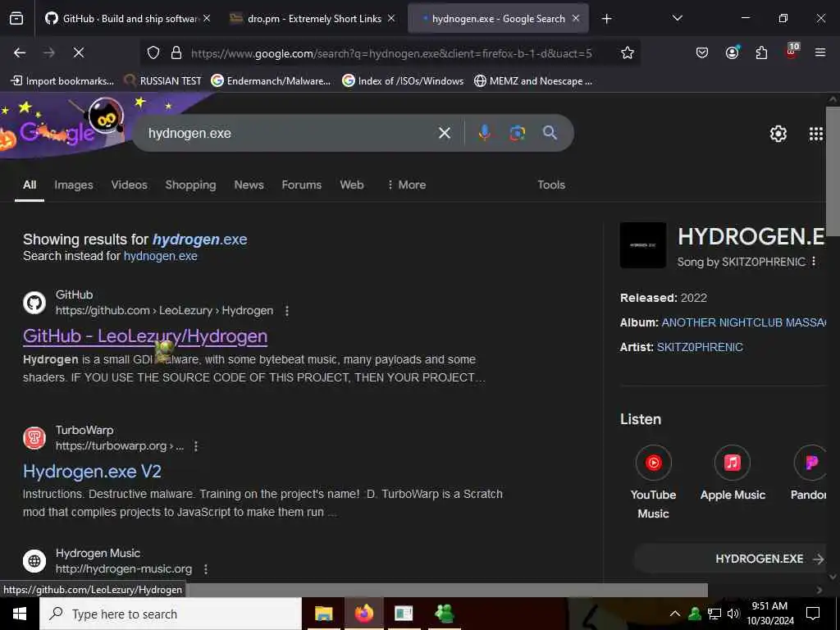This screenshot has height=630, width=840.
Task: Open the Pocket save icon
Action: (x=702, y=52)
